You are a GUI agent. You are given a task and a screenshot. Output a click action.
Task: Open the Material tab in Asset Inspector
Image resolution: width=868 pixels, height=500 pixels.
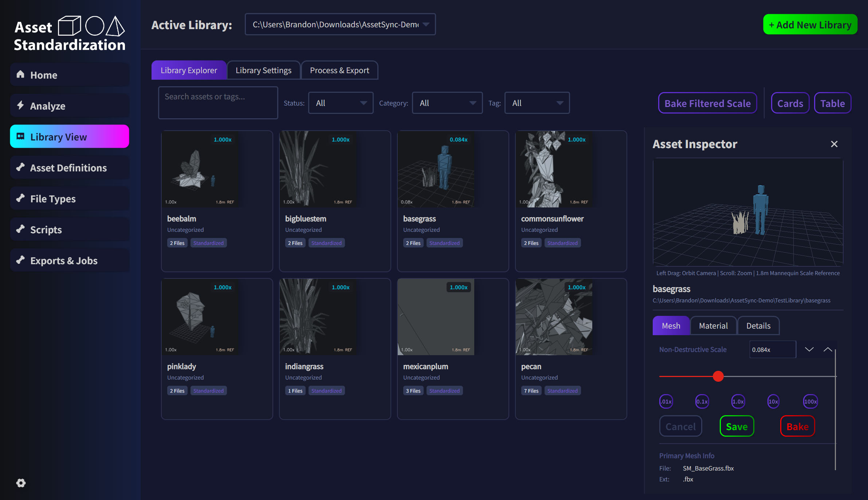tap(713, 326)
